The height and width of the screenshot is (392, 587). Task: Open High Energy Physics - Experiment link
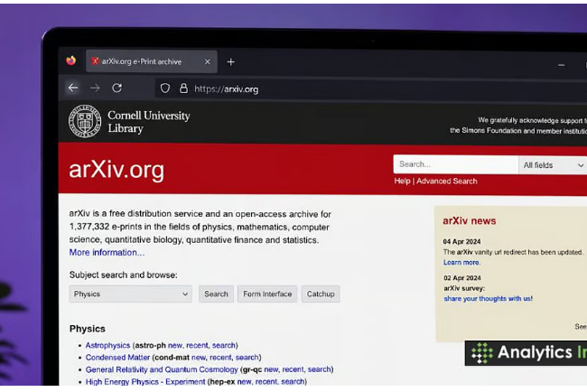[x=145, y=381]
